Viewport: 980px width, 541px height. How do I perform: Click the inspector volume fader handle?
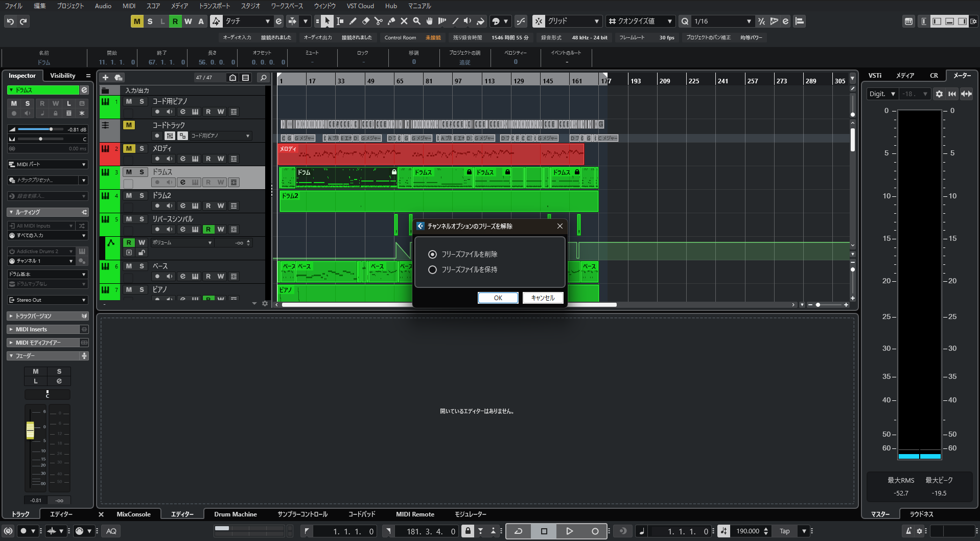(30, 430)
